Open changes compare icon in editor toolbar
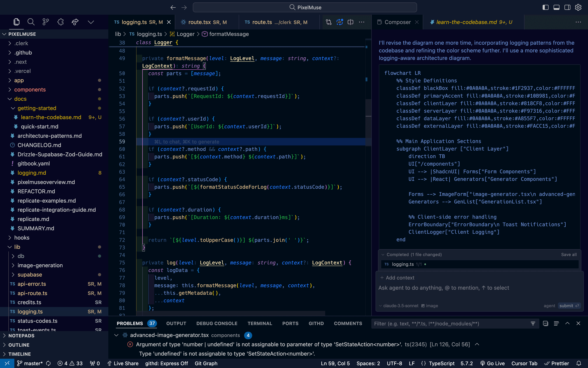This screenshot has height=368, width=588. pos(329,22)
